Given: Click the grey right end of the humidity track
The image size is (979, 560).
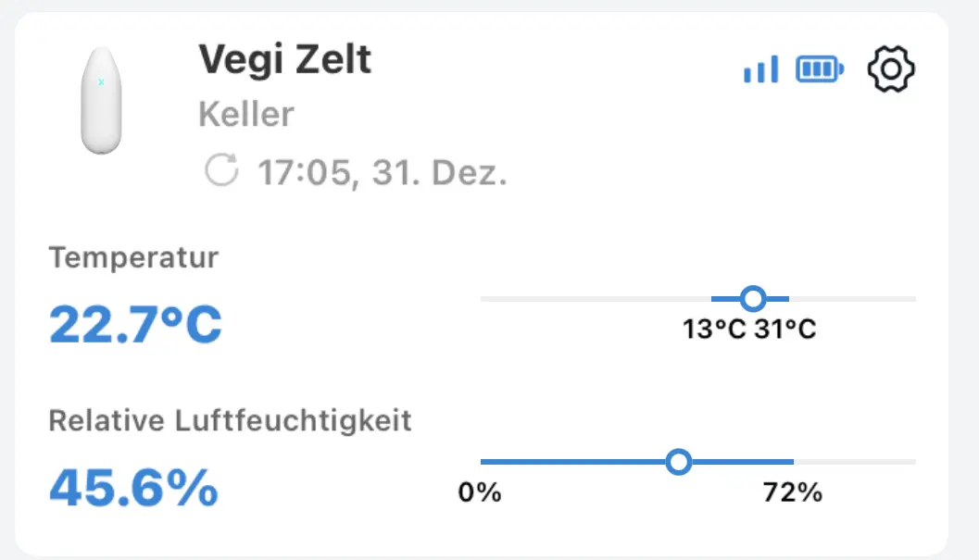Looking at the screenshot, I should pyautogui.click(x=856, y=461).
